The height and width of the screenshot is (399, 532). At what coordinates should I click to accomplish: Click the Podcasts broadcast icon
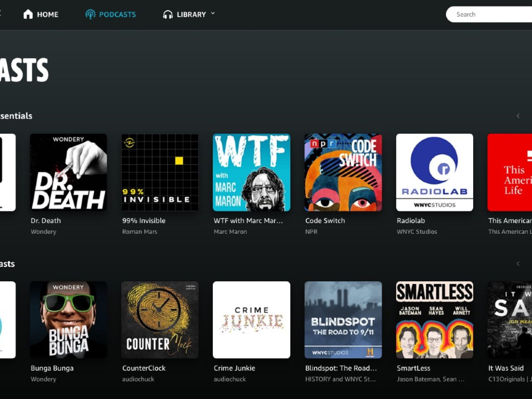click(x=90, y=14)
